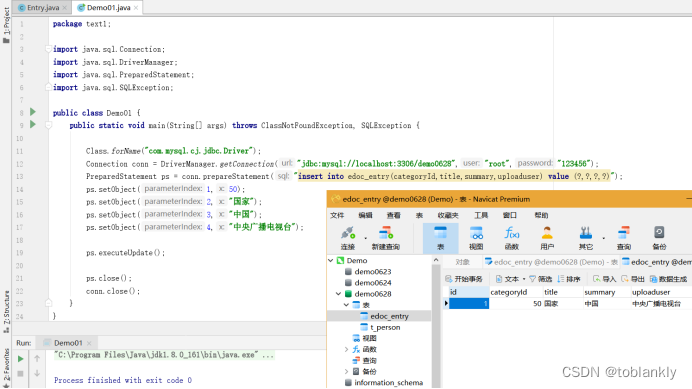Open the 帮助 (Help) menu in Navicat

(541, 215)
